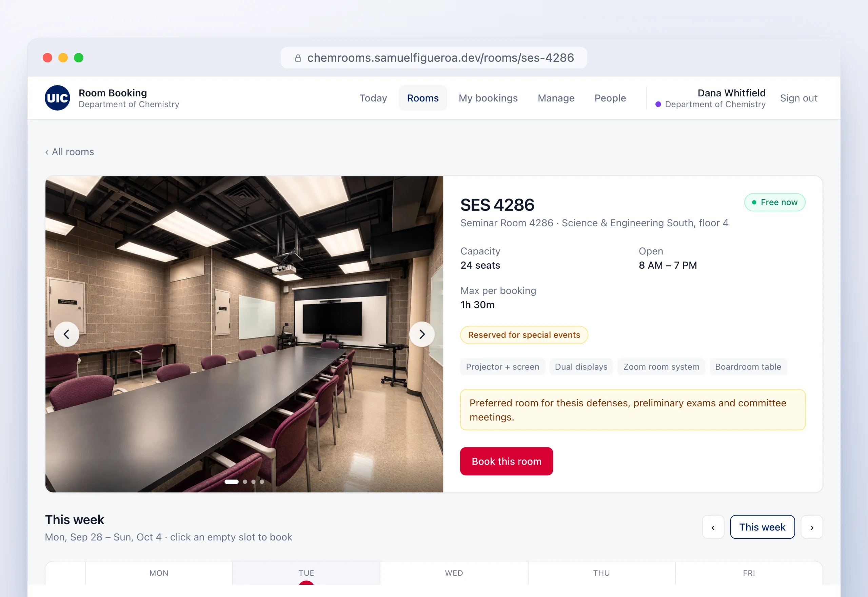This screenshot has height=597, width=868.
Task: Select the TUE column header
Action: (306, 573)
